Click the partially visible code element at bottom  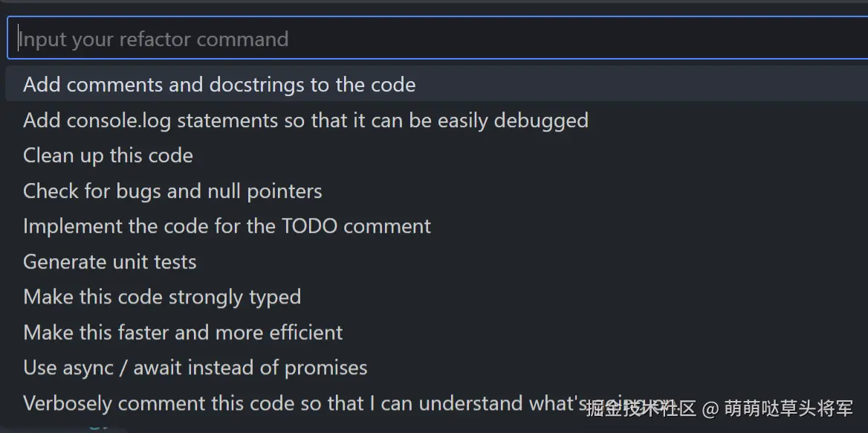point(97,427)
